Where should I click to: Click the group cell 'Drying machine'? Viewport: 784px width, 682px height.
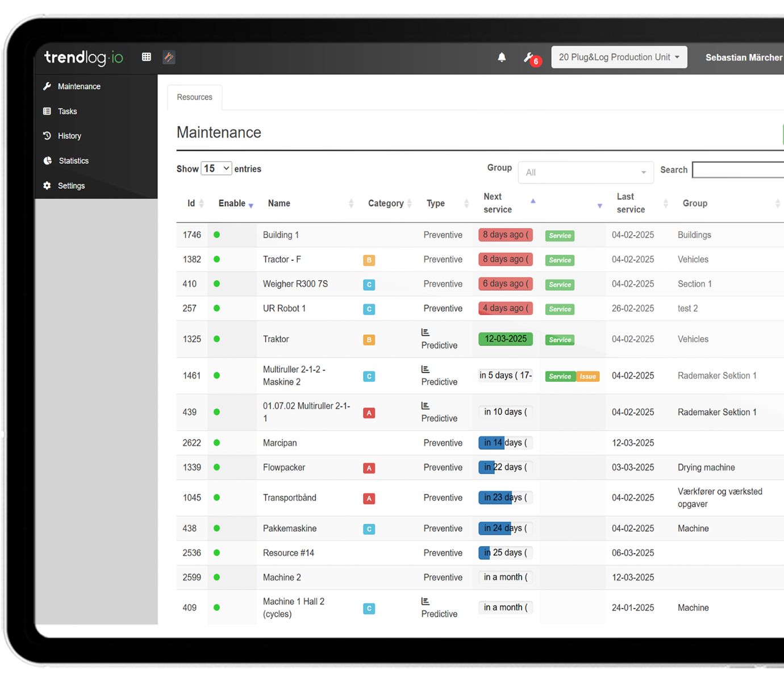point(706,467)
